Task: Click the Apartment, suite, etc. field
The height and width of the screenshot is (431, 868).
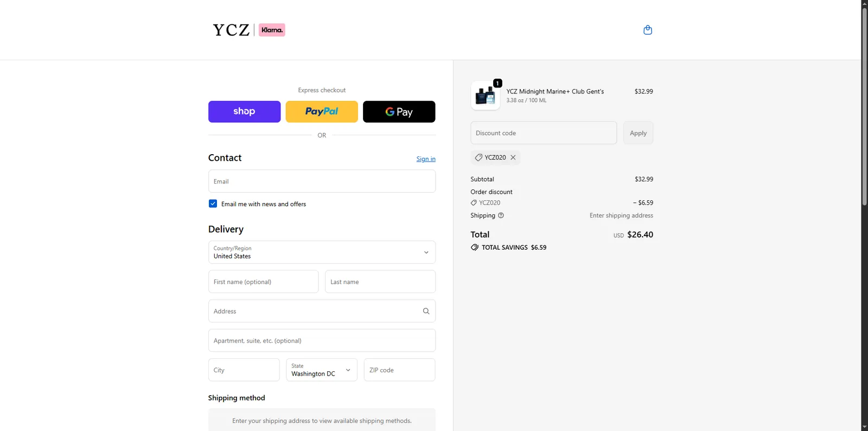Action: click(x=322, y=340)
